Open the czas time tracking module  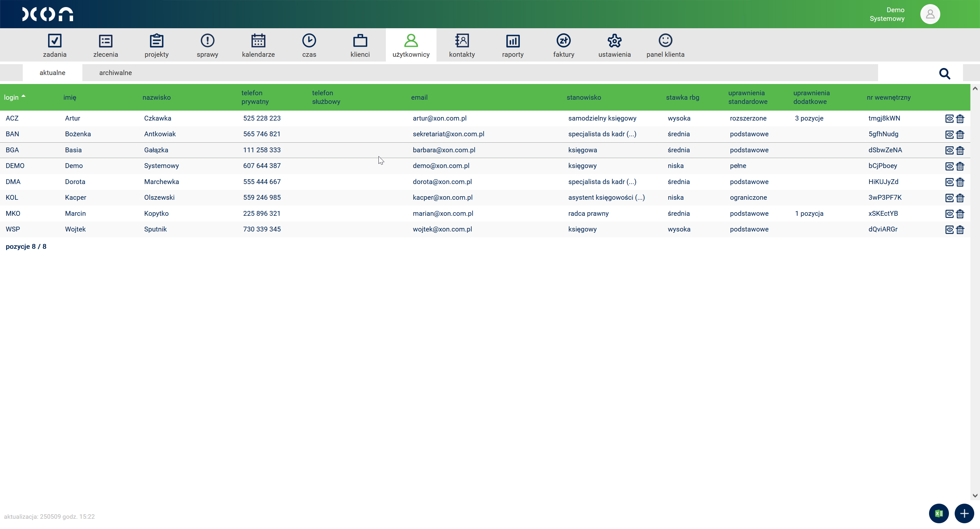point(309,46)
